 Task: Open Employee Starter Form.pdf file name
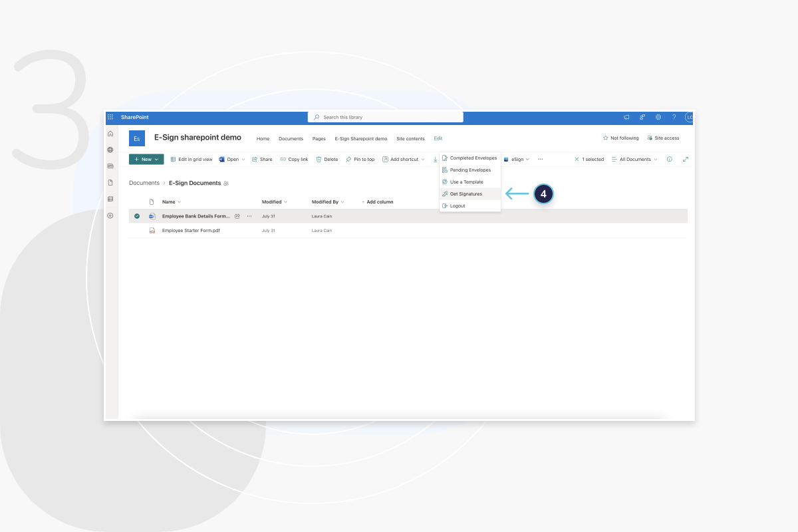tap(191, 231)
